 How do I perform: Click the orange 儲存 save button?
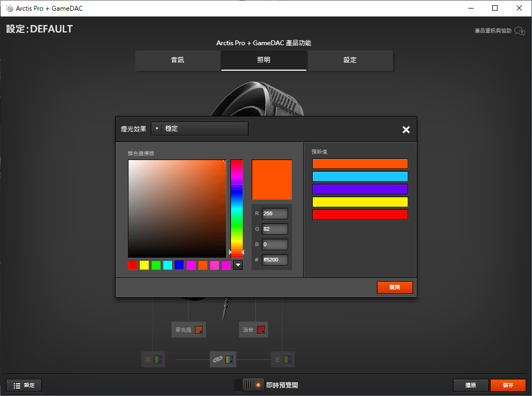click(x=508, y=385)
